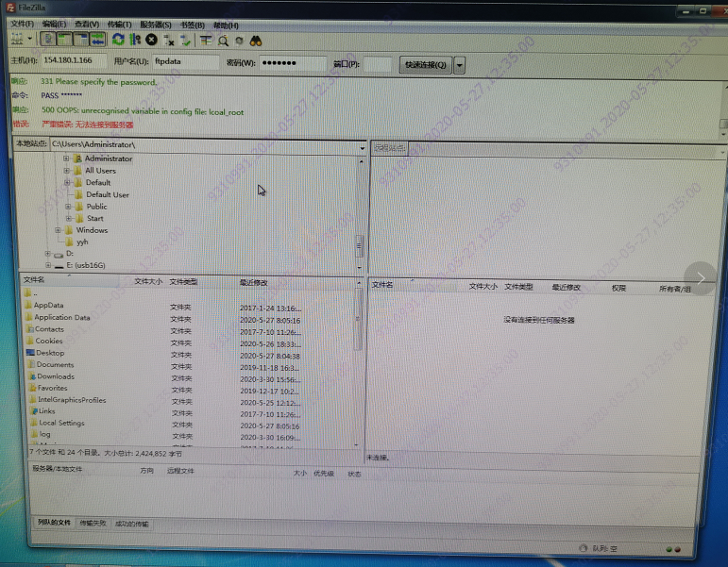728x567 pixels.
Task: Click the Documents folder icon
Action: pyautogui.click(x=31, y=364)
